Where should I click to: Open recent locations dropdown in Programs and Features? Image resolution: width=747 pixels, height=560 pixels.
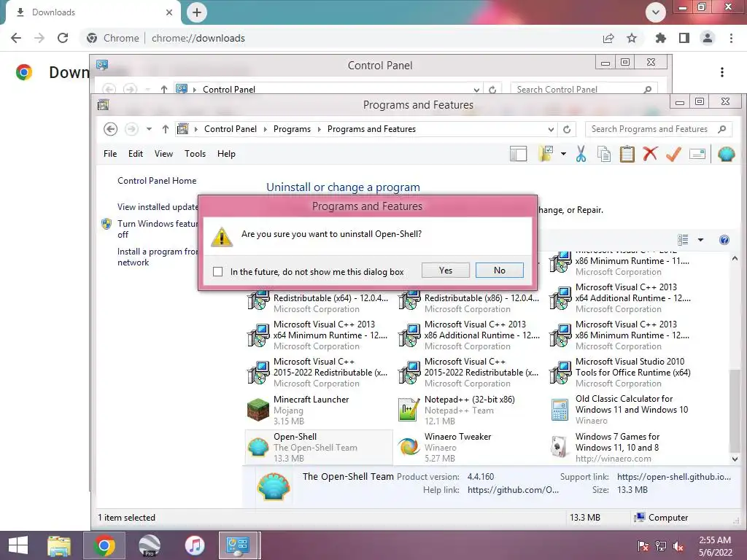(149, 129)
